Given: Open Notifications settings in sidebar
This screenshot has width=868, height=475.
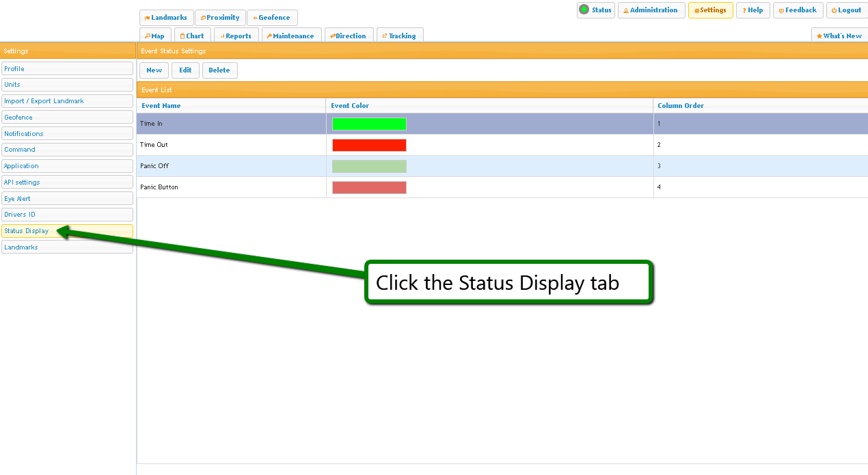Looking at the screenshot, I should pos(24,134).
